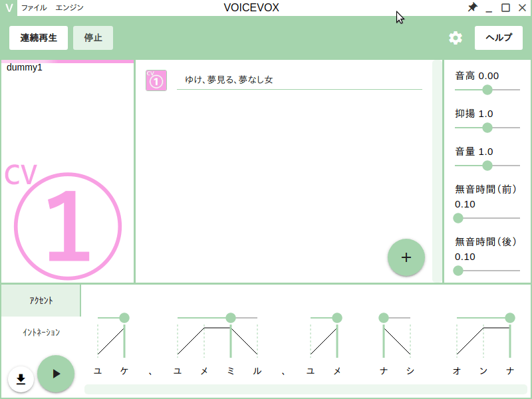Open the settings gear icon
Screen dimensions: 532x399
(456, 38)
